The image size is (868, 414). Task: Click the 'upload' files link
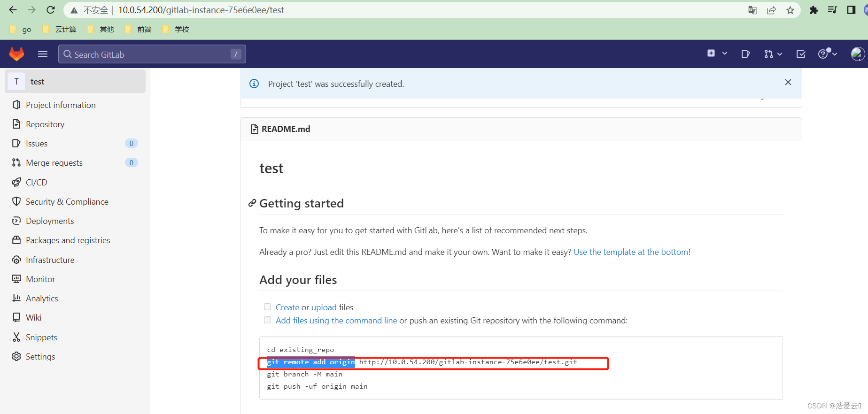pos(324,307)
